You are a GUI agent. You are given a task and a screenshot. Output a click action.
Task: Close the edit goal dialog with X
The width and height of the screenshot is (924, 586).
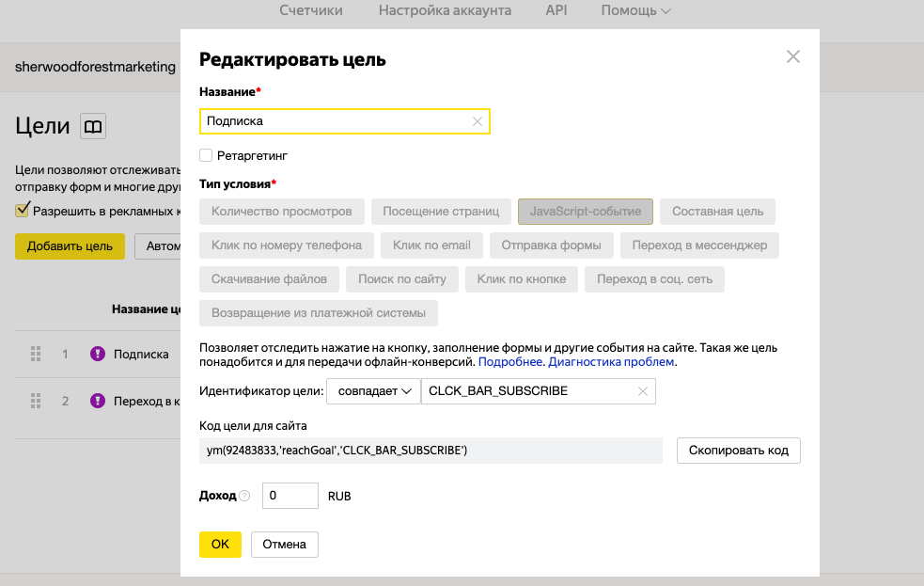(x=792, y=56)
